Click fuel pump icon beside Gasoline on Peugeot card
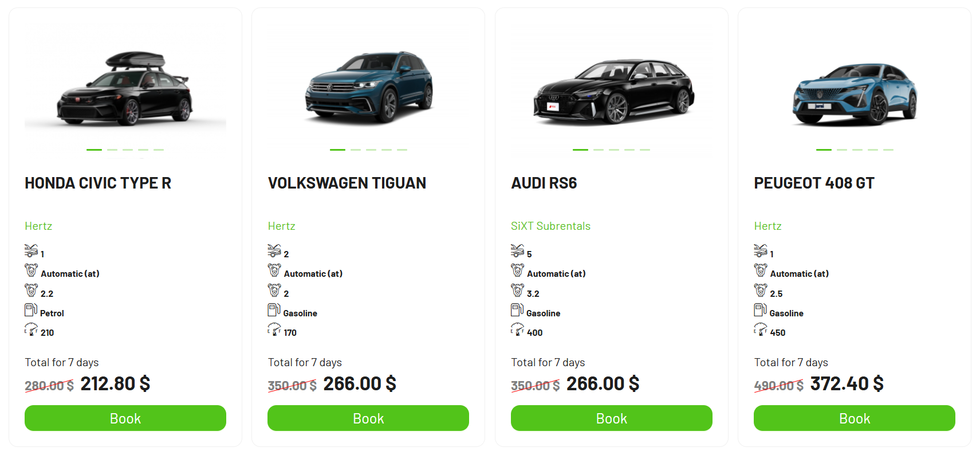This screenshot has width=980, height=455. pos(760,311)
